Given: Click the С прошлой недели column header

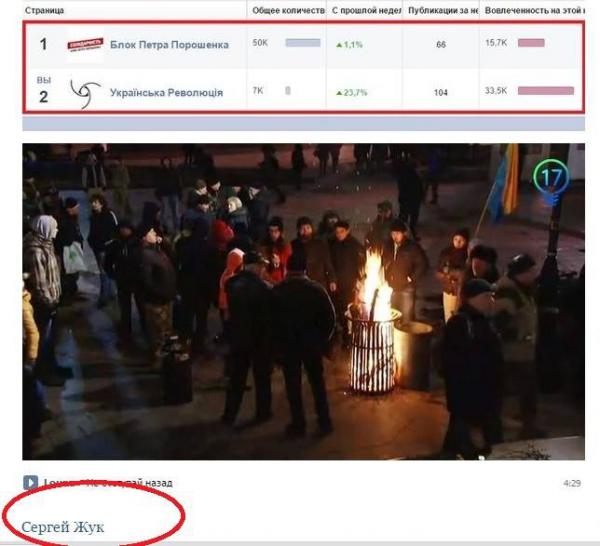Looking at the screenshot, I should coord(364,10).
